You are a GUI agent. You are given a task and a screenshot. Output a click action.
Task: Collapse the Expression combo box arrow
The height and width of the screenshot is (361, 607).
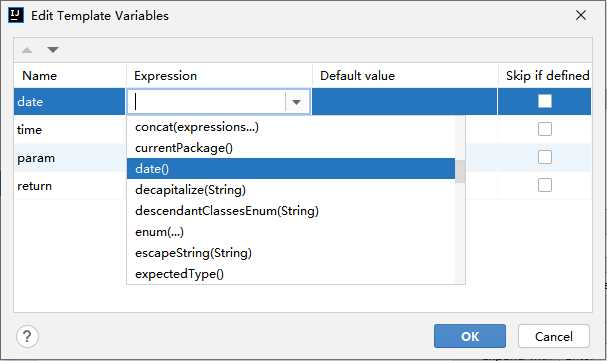coord(297,102)
